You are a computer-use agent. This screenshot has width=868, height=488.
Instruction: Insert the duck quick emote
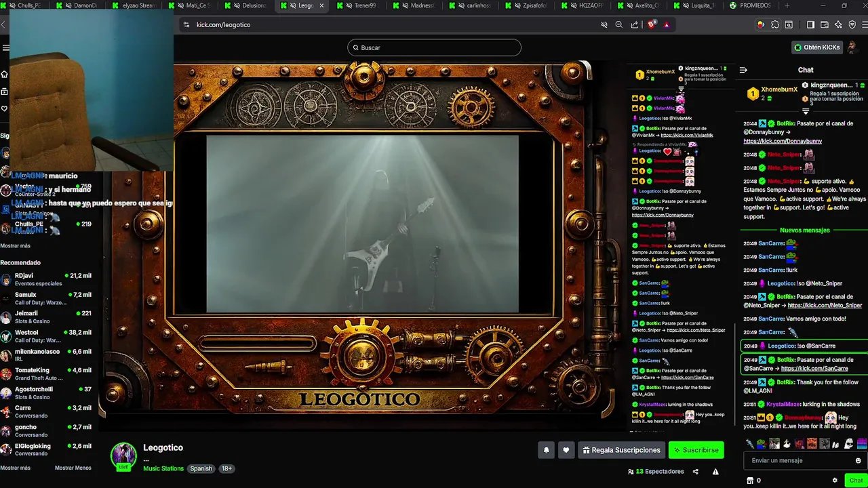(787, 444)
